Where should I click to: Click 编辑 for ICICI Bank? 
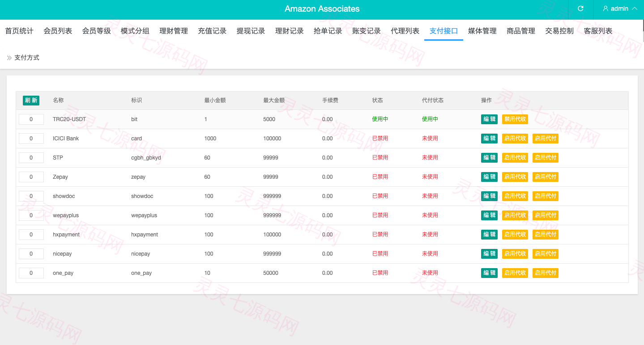point(489,139)
